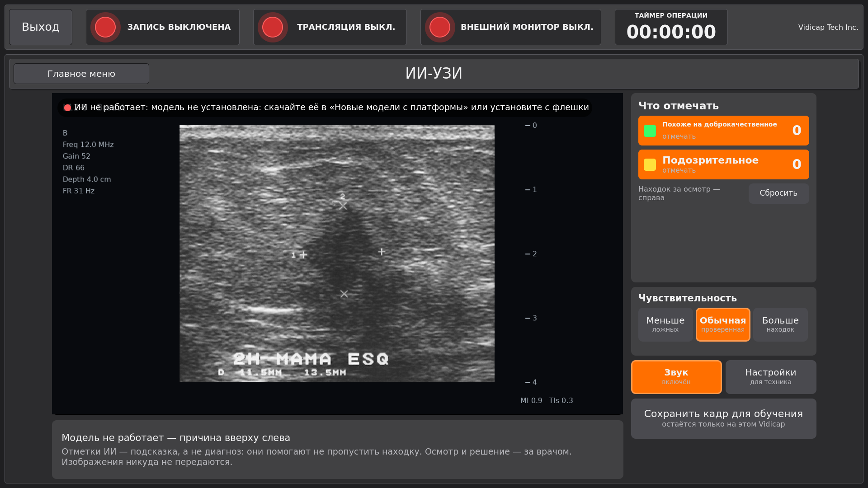Click the operation timer 00:00:00
The image size is (868, 488).
click(x=671, y=27)
